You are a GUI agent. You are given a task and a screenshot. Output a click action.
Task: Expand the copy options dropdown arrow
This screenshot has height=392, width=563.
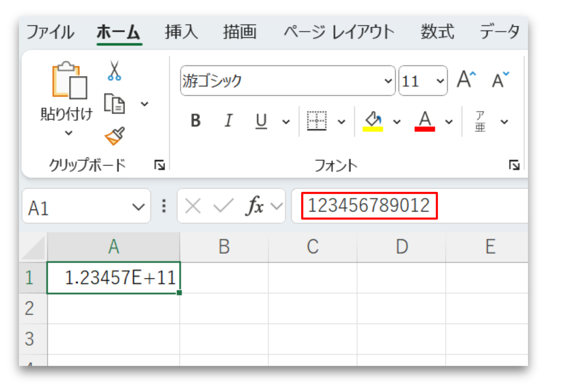tap(145, 104)
